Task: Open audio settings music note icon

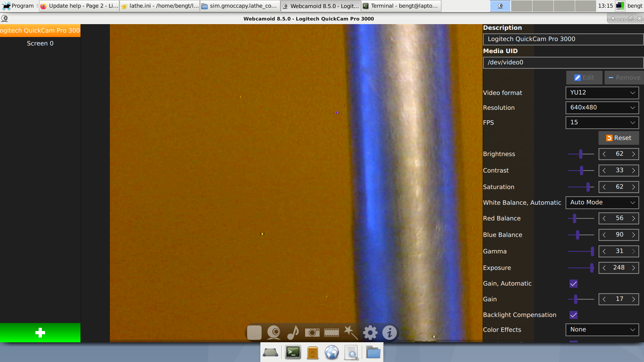Action: coord(293,333)
